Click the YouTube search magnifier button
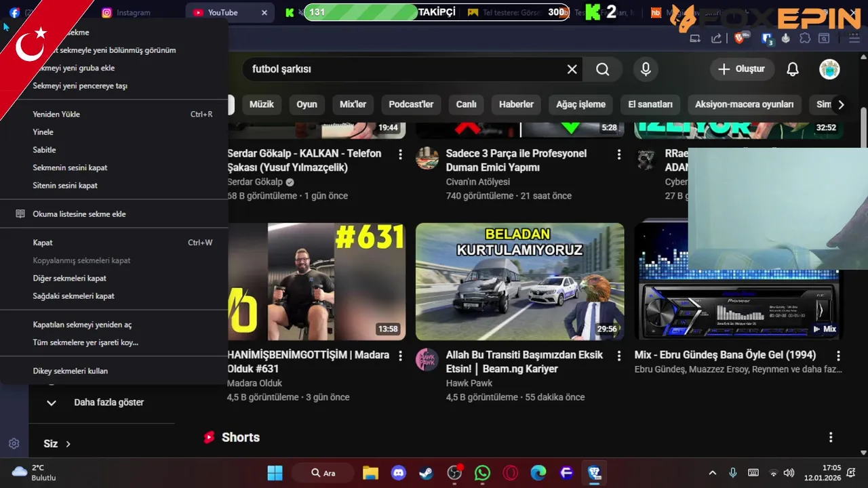Viewport: 868px width, 488px height. tap(603, 69)
